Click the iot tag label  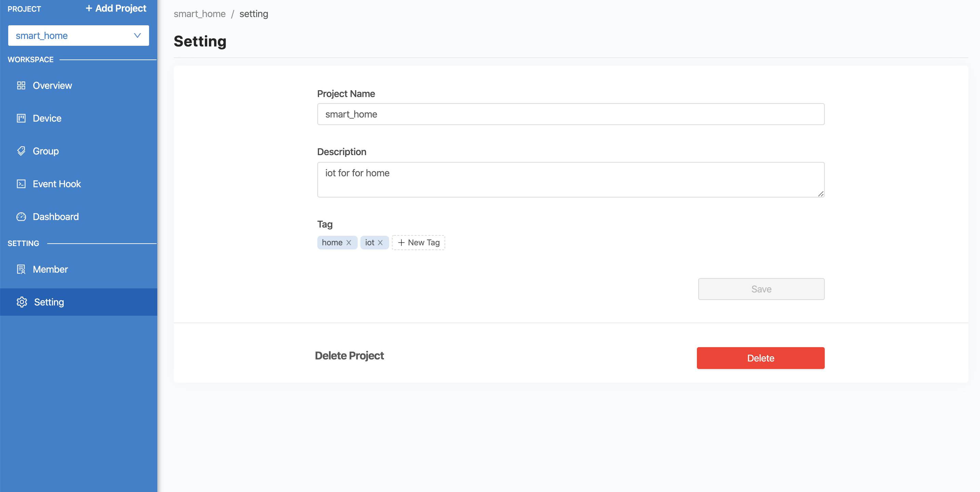[x=370, y=243]
